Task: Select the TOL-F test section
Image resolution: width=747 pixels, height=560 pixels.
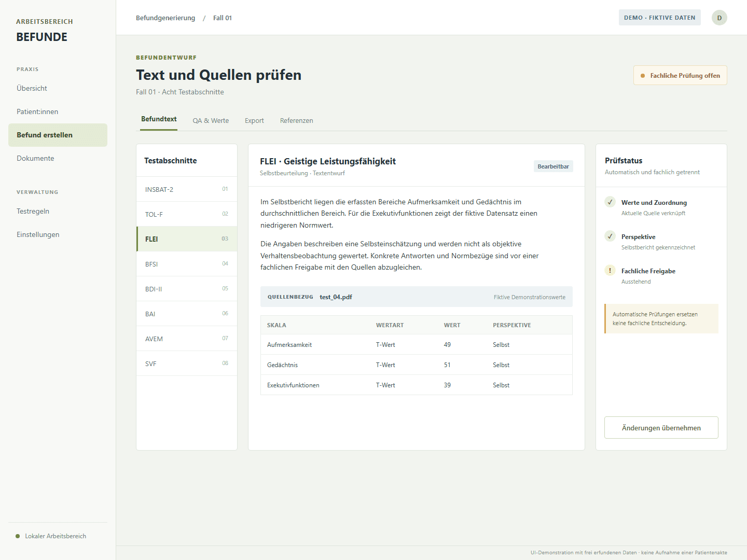Action: tap(187, 214)
